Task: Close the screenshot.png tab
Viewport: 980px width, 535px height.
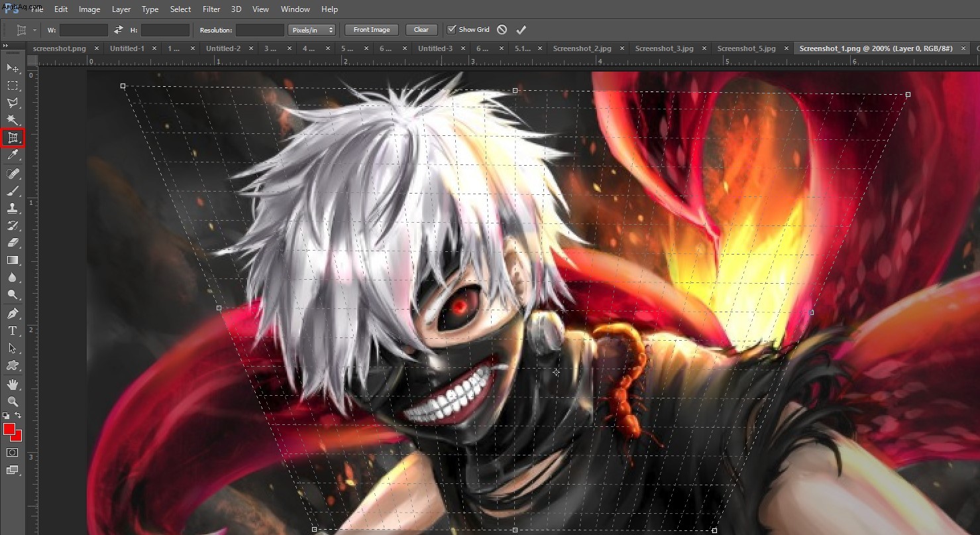Action: [x=97, y=48]
